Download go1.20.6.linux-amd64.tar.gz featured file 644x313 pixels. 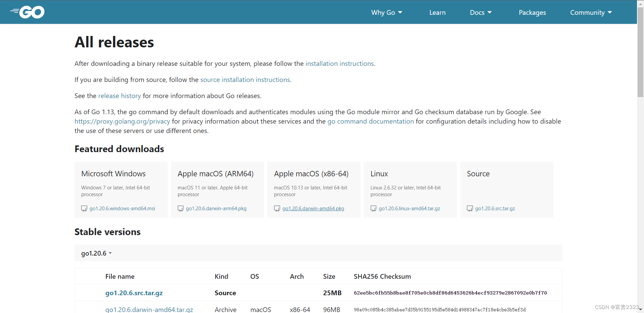[x=409, y=209]
